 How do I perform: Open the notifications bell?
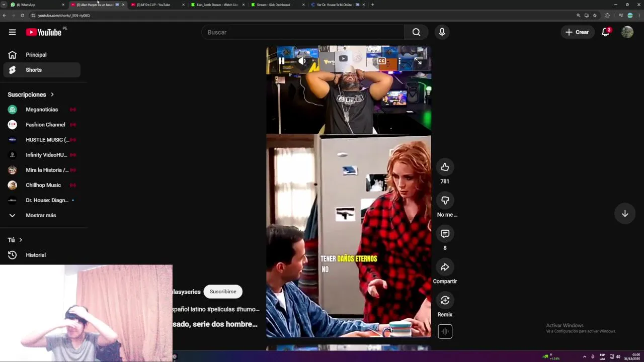point(606,32)
